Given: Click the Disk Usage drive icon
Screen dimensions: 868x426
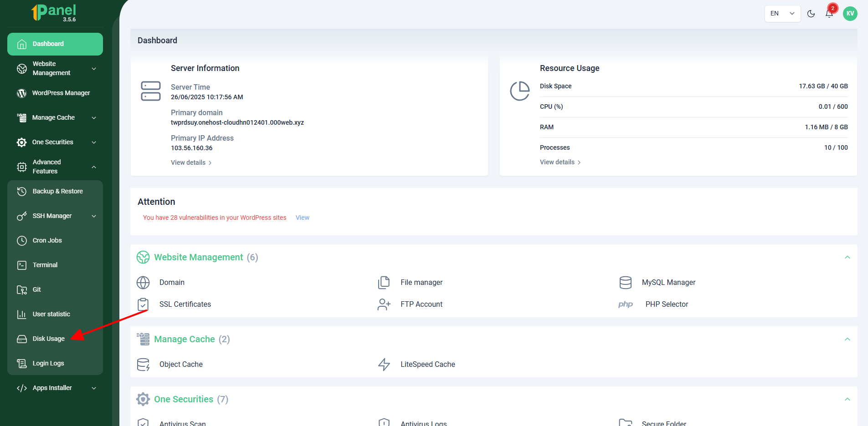Looking at the screenshot, I should (x=22, y=339).
